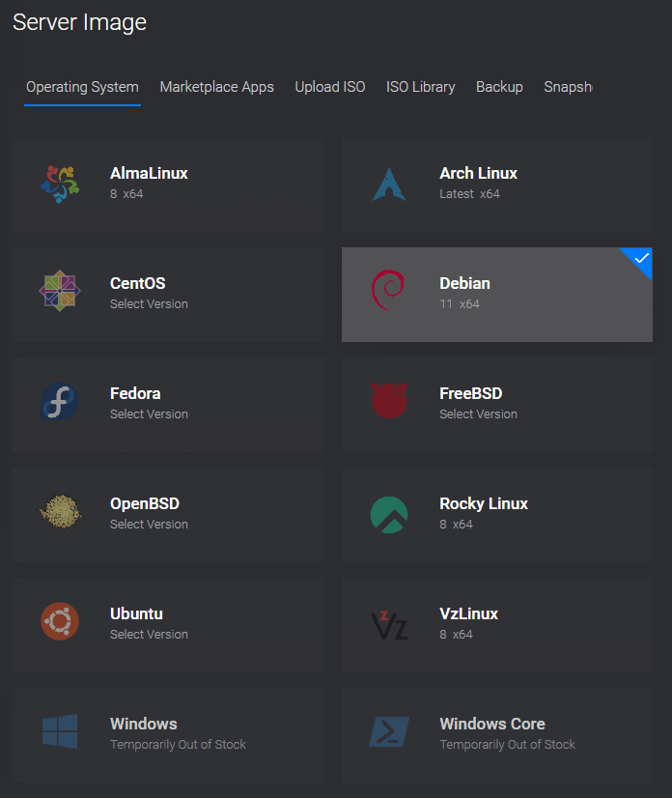The height and width of the screenshot is (798, 672).
Task: Select the Snapshot tab
Action: point(568,87)
